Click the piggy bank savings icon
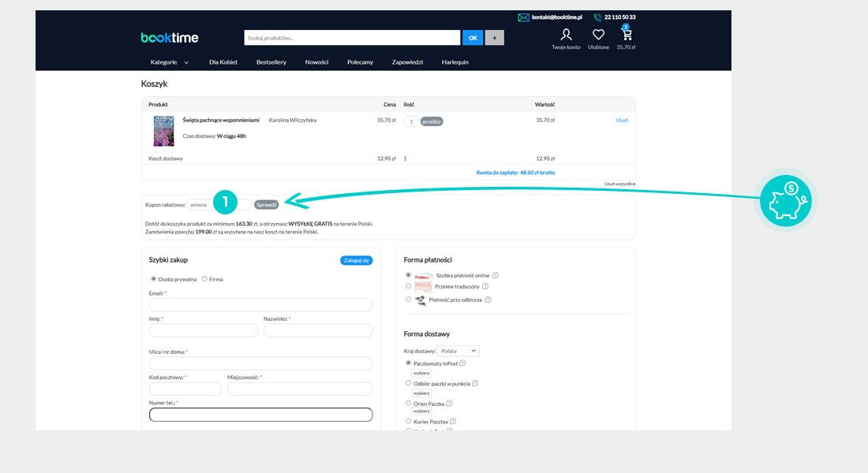 click(x=785, y=200)
